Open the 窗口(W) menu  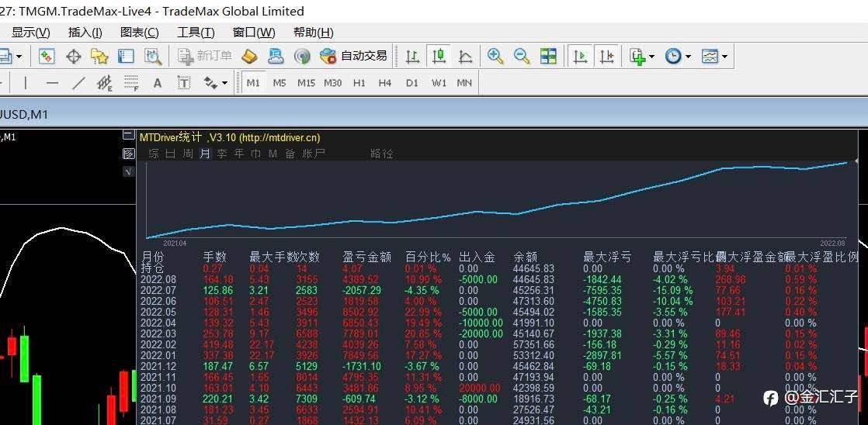254,32
